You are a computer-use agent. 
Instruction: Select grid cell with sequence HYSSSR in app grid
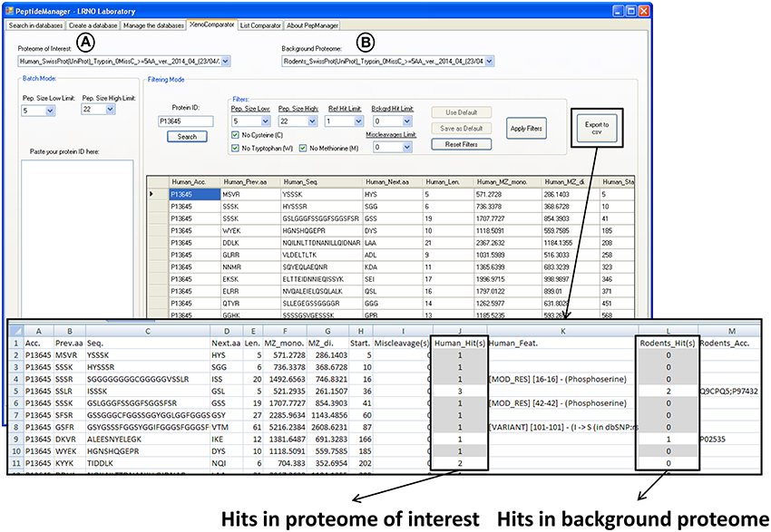coord(322,207)
